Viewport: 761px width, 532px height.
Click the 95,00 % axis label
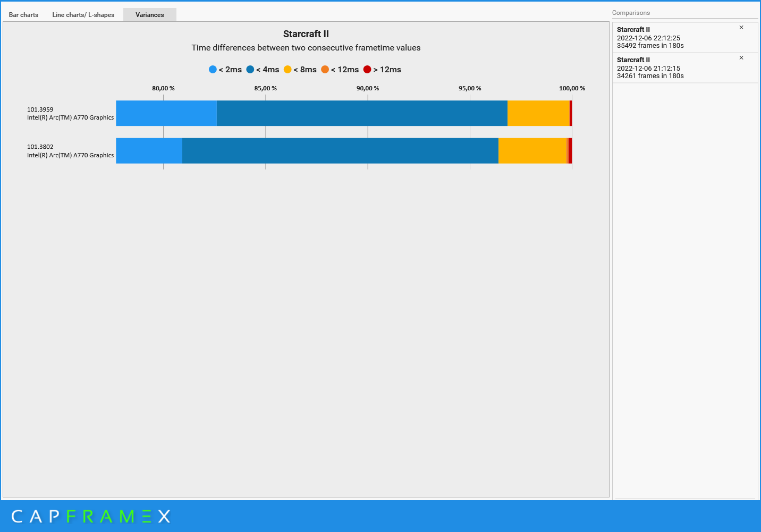(470, 88)
